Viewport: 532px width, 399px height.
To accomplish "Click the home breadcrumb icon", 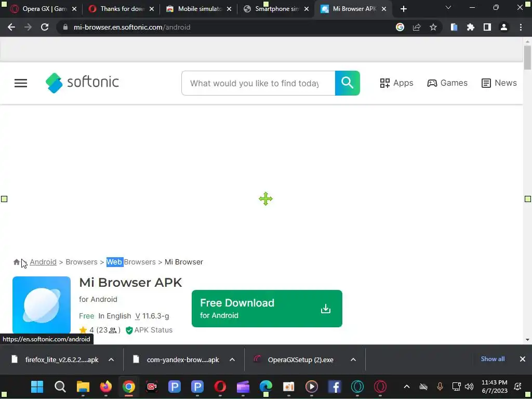I will [16, 262].
